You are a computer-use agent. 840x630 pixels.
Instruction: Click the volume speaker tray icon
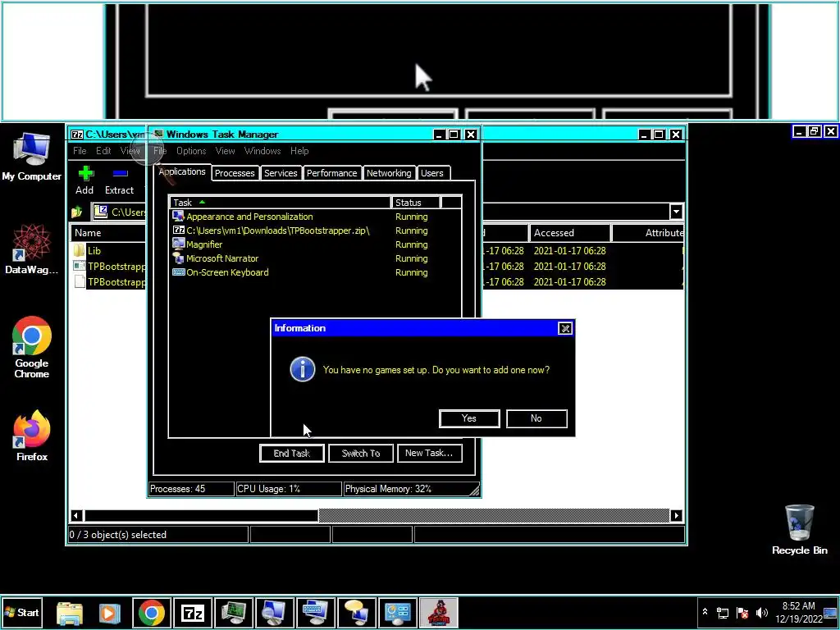pyautogui.click(x=762, y=613)
